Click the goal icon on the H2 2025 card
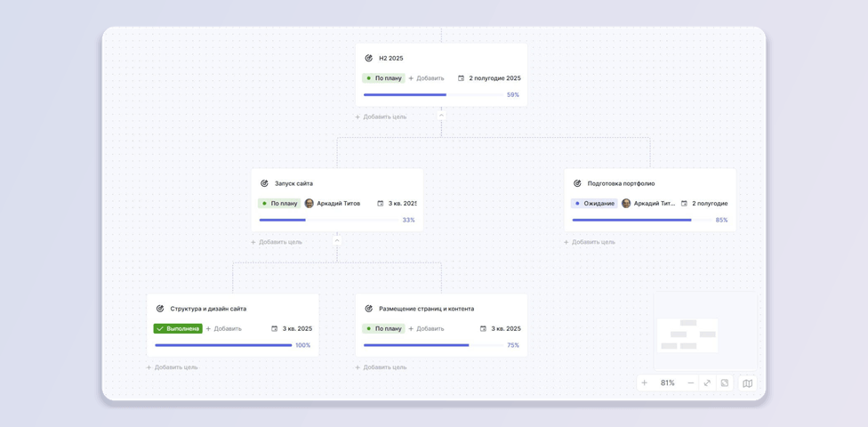 pos(369,58)
